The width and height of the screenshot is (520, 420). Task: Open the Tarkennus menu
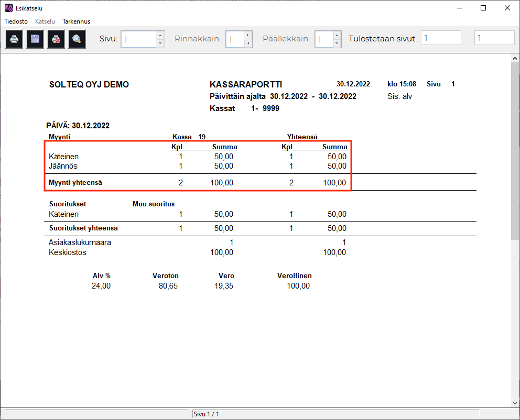(x=77, y=21)
